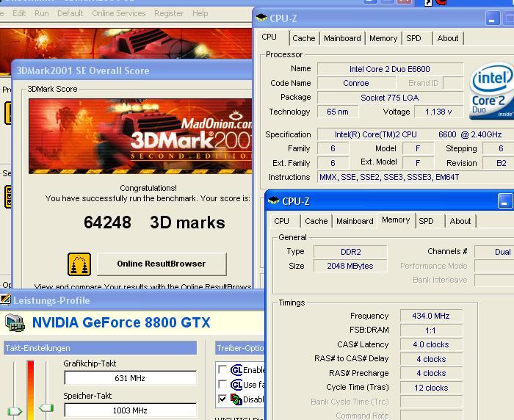Switch to Mainboard tab in the lower CPU-Z window
Viewport: 514px width, 420px height.
point(355,221)
